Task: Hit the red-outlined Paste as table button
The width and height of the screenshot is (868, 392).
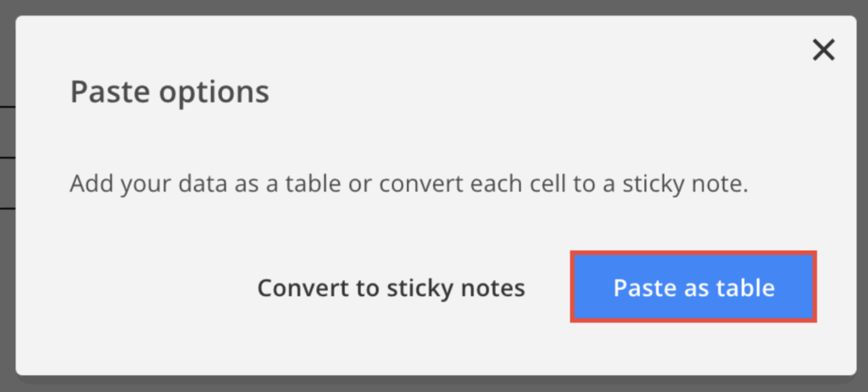Action: [x=693, y=288]
